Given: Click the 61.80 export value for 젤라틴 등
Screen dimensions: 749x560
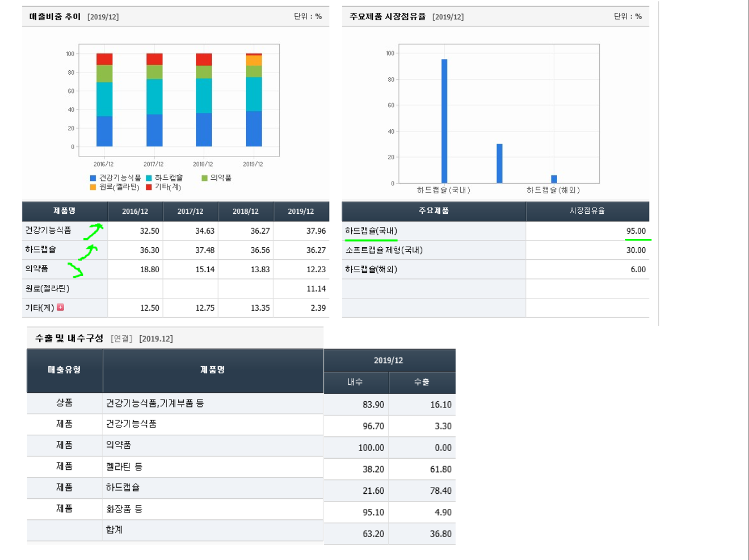Looking at the screenshot, I should coord(441,469).
